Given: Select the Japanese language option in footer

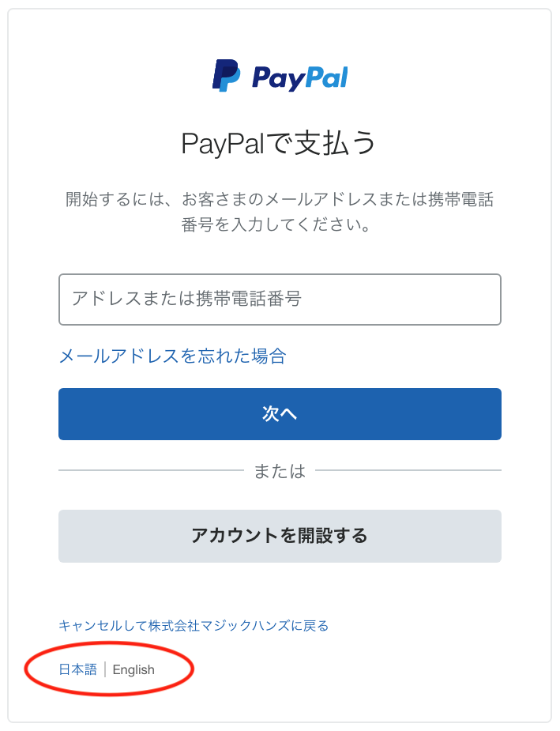Looking at the screenshot, I should click(x=78, y=669).
